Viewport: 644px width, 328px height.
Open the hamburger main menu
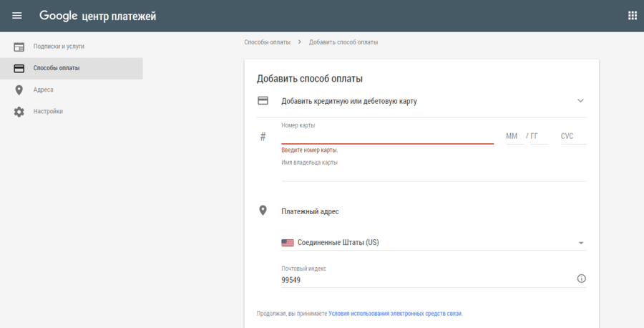pos(17,16)
